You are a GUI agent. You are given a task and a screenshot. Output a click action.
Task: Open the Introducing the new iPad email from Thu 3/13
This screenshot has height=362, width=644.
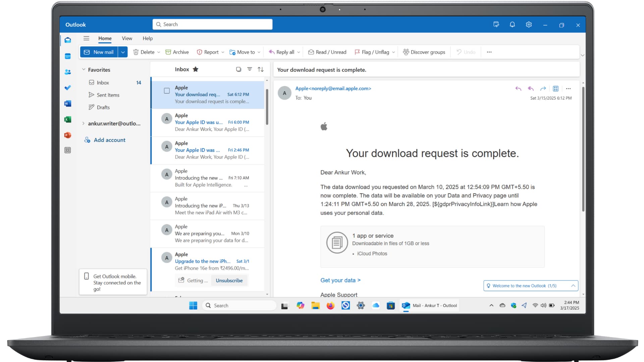(x=208, y=206)
